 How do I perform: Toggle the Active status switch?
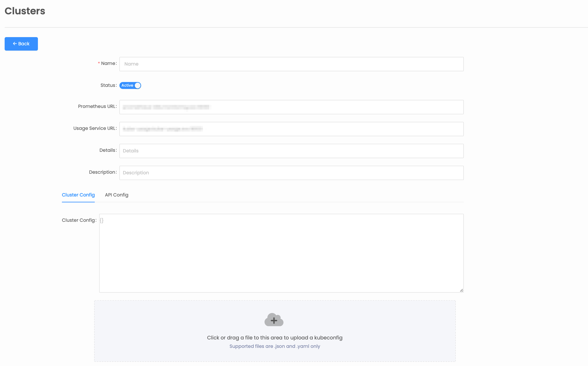[130, 85]
